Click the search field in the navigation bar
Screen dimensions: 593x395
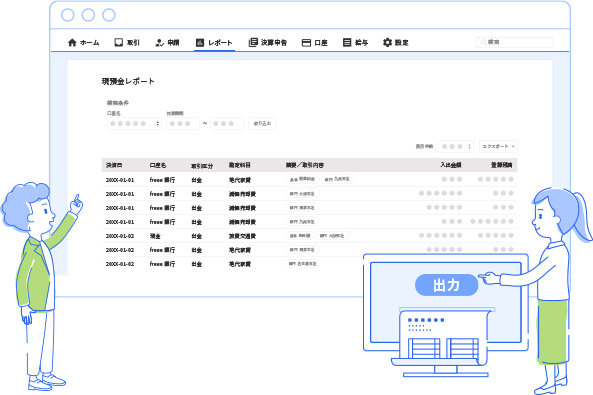(514, 42)
